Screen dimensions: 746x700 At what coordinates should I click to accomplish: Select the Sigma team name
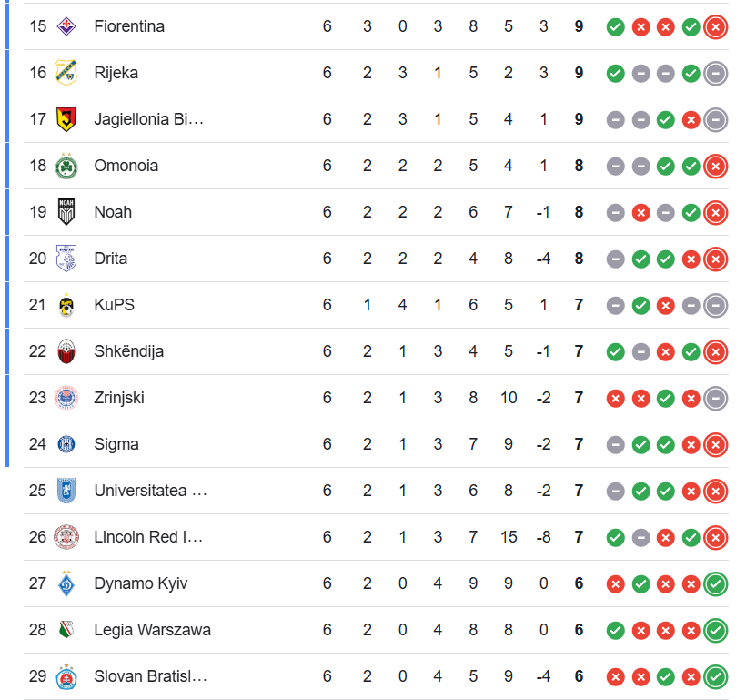click(116, 444)
